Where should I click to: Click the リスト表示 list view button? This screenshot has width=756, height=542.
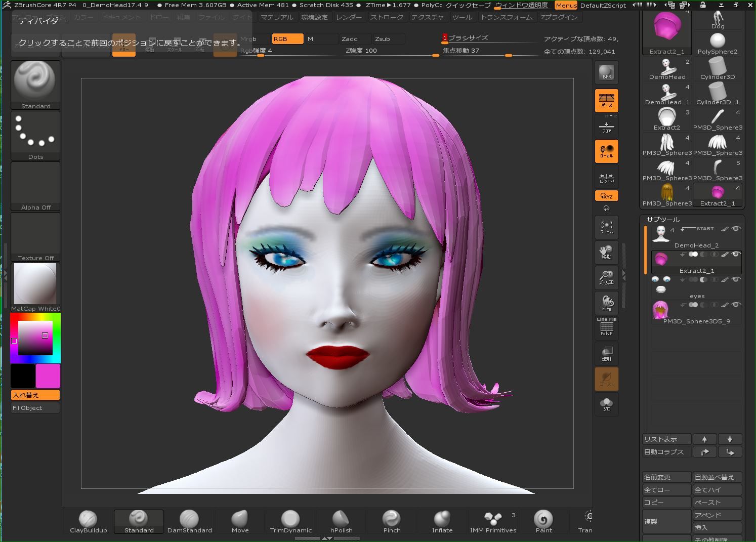tap(666, 439)
